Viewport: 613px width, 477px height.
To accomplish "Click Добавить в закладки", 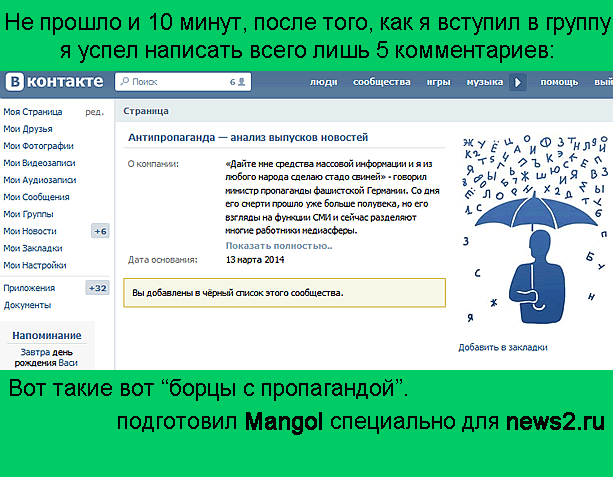I will (x=503, y=347).
